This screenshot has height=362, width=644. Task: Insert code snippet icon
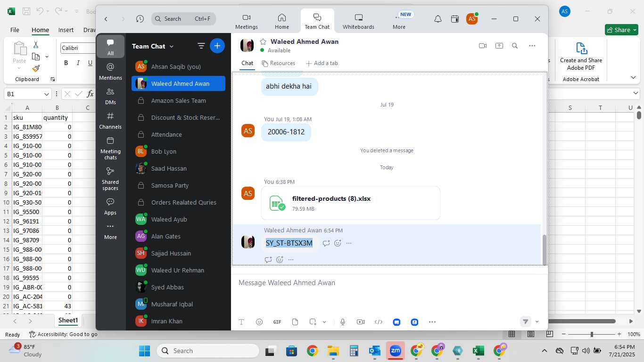point(379,322)
